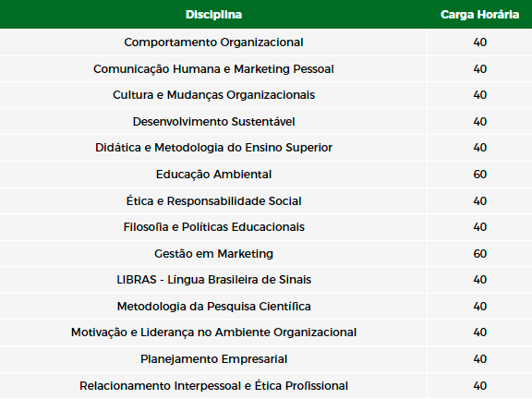The image size is (532, 399).
Task: Click the Carga Horária column header
Action: [479, 15]
